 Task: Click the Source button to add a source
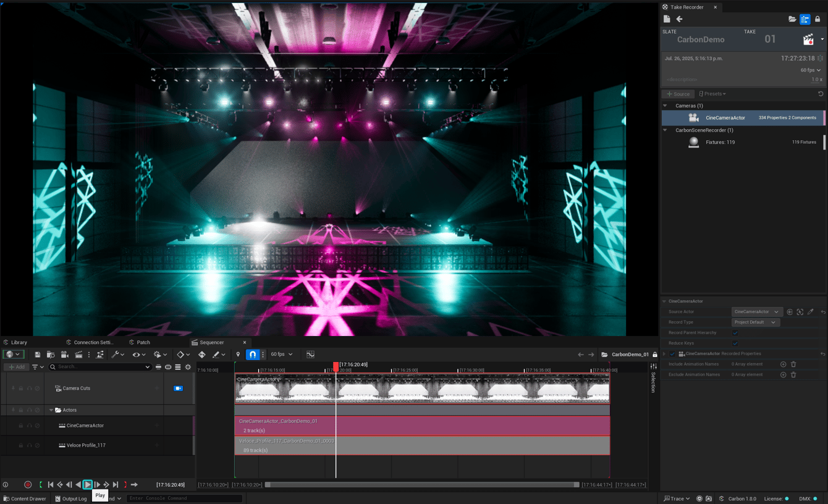(x=678, y=93)
